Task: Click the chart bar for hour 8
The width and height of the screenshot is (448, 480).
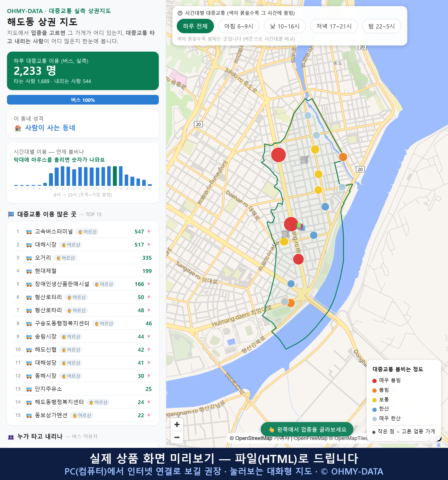Action: (62, 176)
